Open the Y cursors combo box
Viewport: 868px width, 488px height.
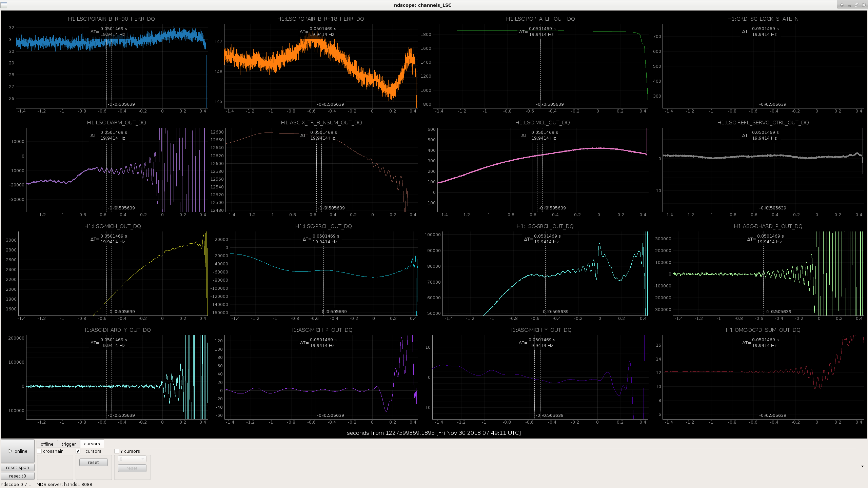pos(132,459)
